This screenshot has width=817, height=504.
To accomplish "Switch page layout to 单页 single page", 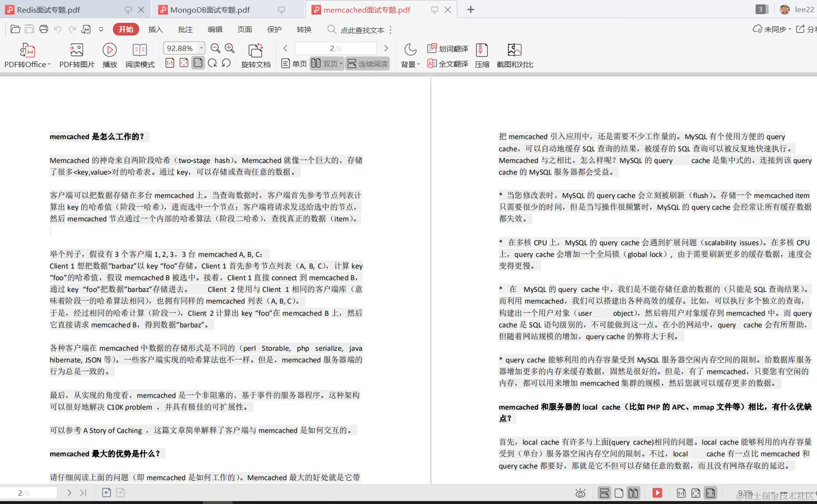I will (293, 63).
